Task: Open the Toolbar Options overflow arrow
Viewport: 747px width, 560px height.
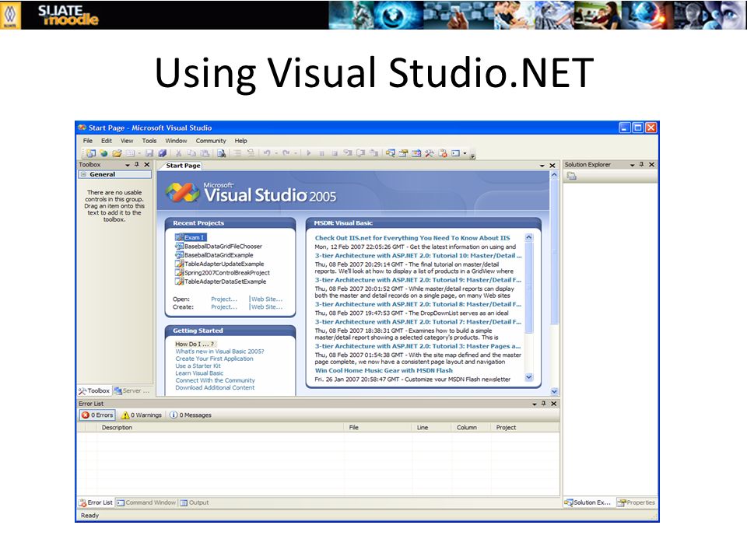Action: pyautogui.click(x=472, y=156)
